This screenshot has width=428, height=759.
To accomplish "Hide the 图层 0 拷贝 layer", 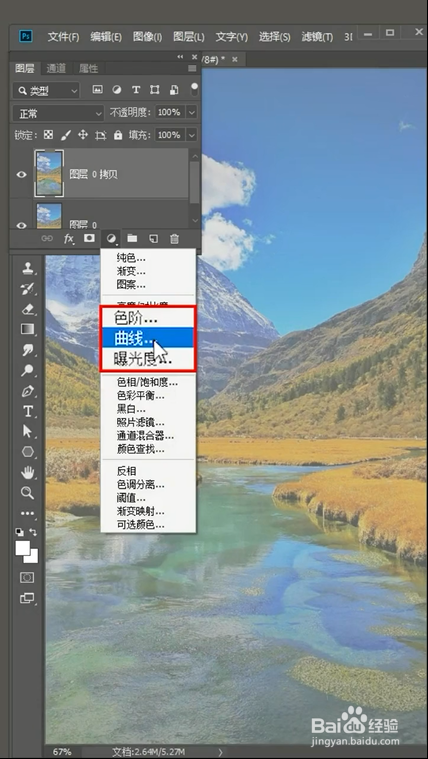I will [22, 174].
